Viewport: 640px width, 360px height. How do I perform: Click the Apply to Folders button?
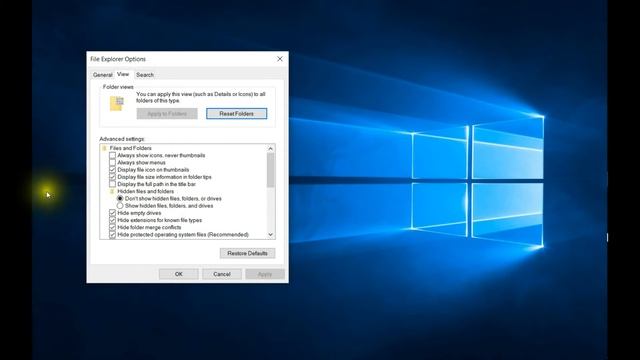tap(167, 113)
